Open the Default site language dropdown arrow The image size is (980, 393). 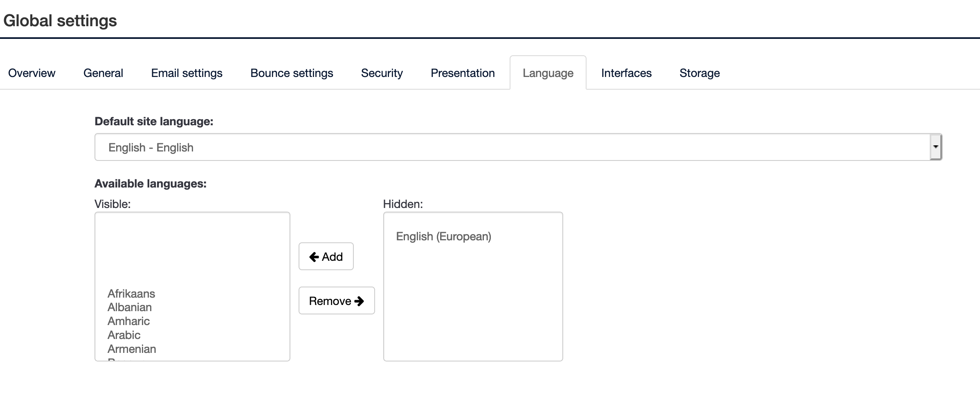pyautogui.click(x=935, y=147)
